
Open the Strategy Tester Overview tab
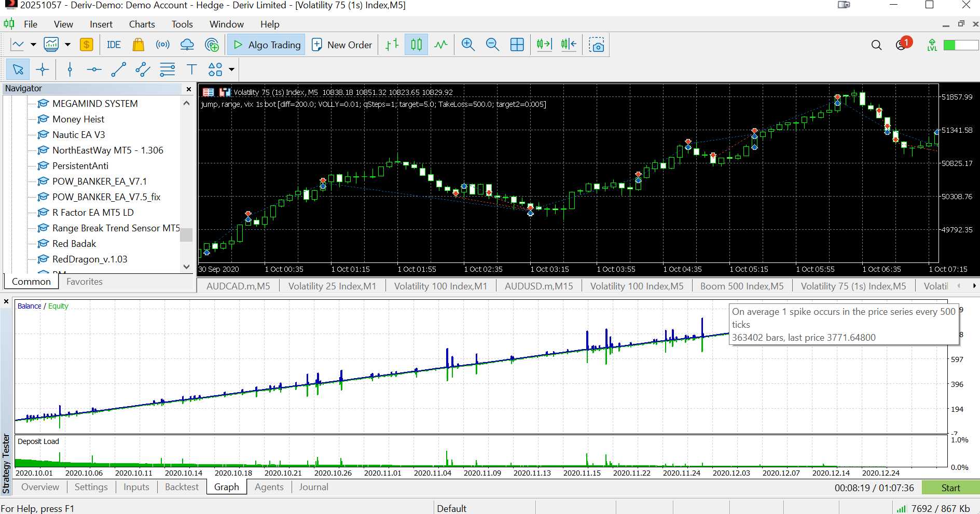(40, 487)
